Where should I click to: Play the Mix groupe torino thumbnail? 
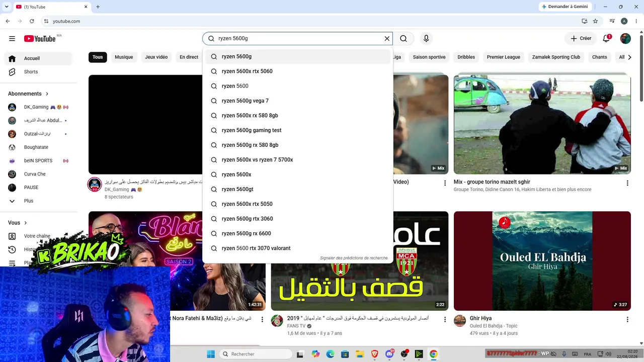(542, 124)
